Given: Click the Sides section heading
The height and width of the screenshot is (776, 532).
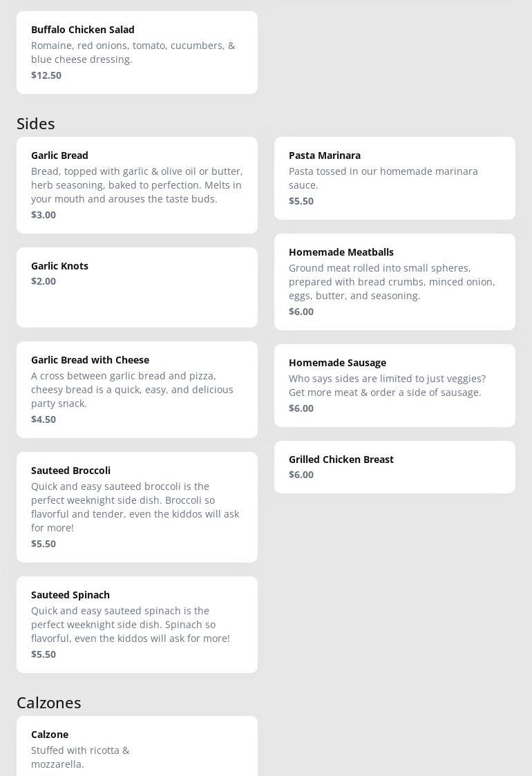Looking at the screenshot, I should tap(36, 124).
